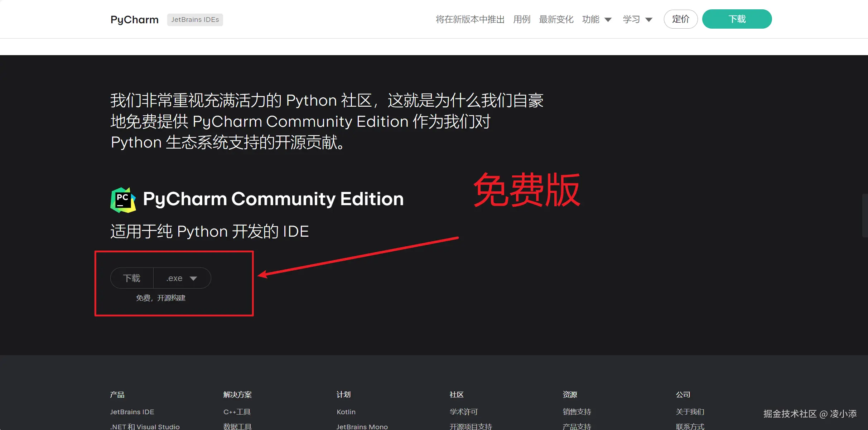Viewport: 868px width, 430px height.
Task: Open the 用例 navigation item
Action: 521,19
